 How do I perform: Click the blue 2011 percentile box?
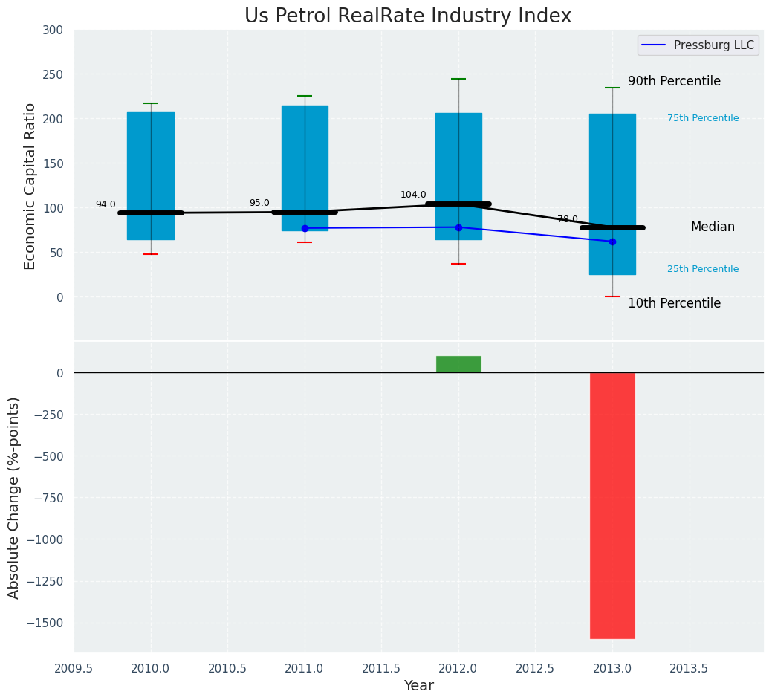(305, 169)
